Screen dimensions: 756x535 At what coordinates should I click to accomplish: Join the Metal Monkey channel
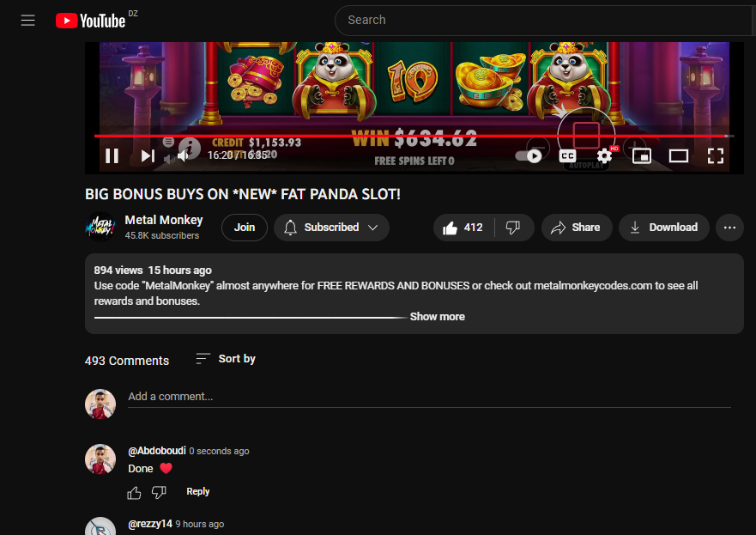click(245, 228)
